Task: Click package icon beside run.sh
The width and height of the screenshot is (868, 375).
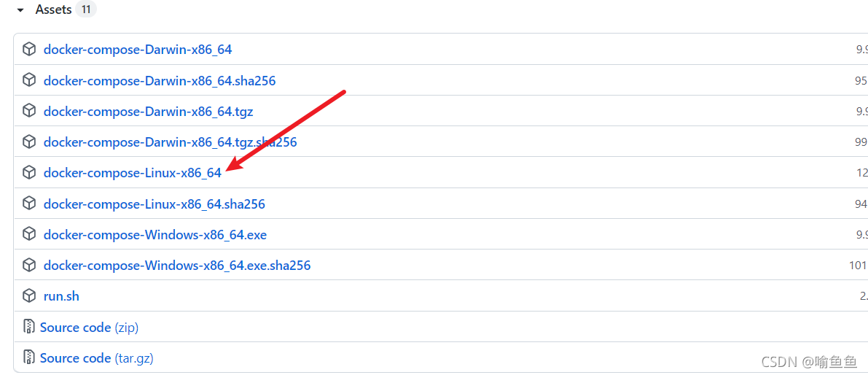Action: click(28, 295)
